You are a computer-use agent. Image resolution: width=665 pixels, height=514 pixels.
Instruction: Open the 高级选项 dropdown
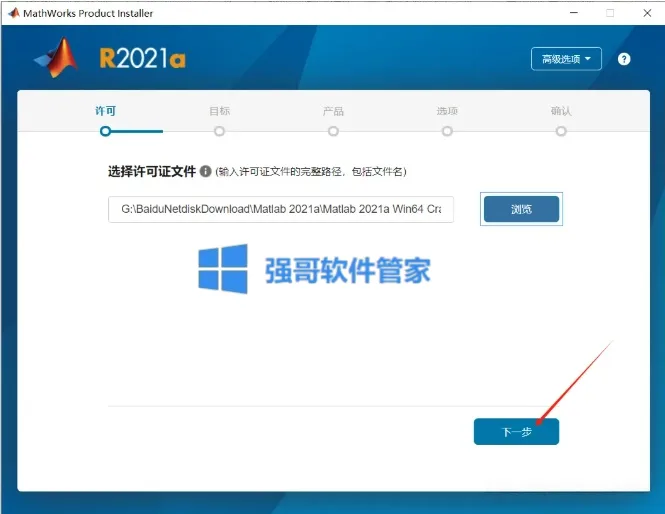pos(566,59)
